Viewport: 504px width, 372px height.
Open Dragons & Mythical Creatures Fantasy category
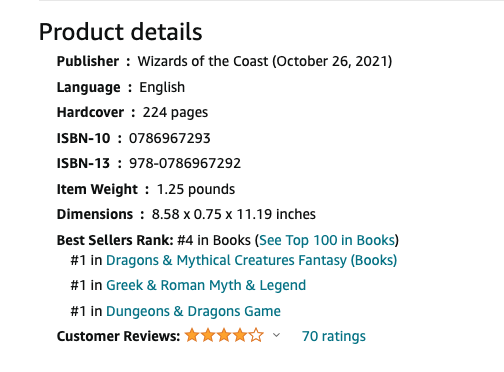[x=251, y=260]
